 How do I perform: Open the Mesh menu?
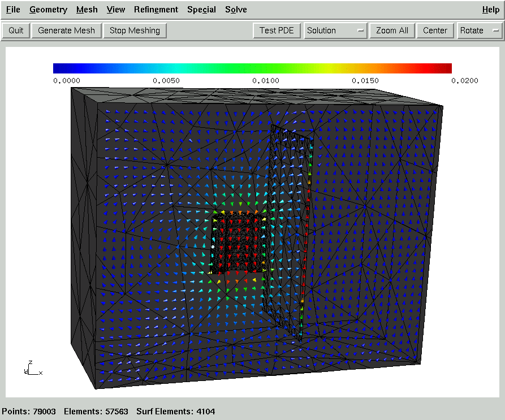pos(87,10)
